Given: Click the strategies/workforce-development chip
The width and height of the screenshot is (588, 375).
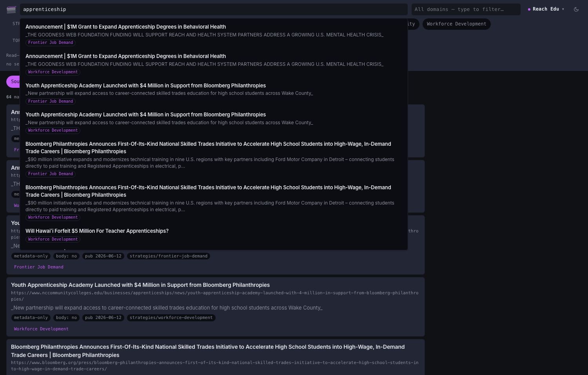Looking at the screenshot, I should [x=171, y=318].
